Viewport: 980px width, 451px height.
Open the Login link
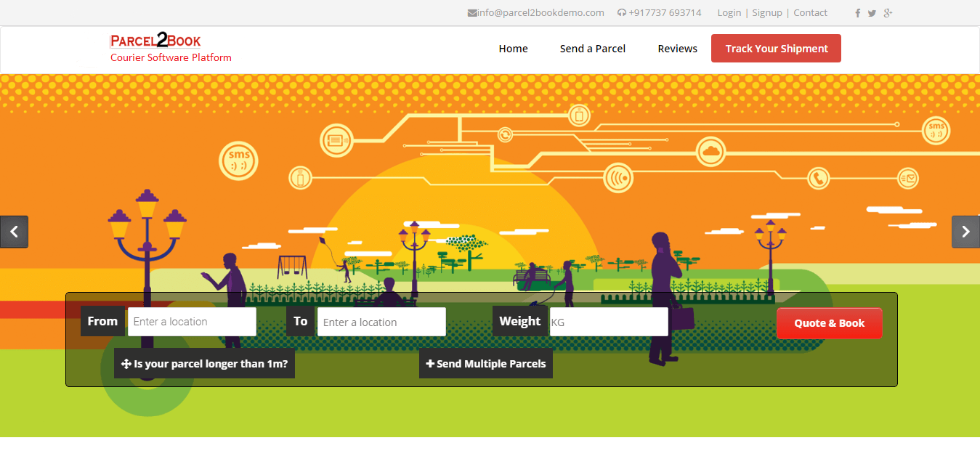click(729, 13)
